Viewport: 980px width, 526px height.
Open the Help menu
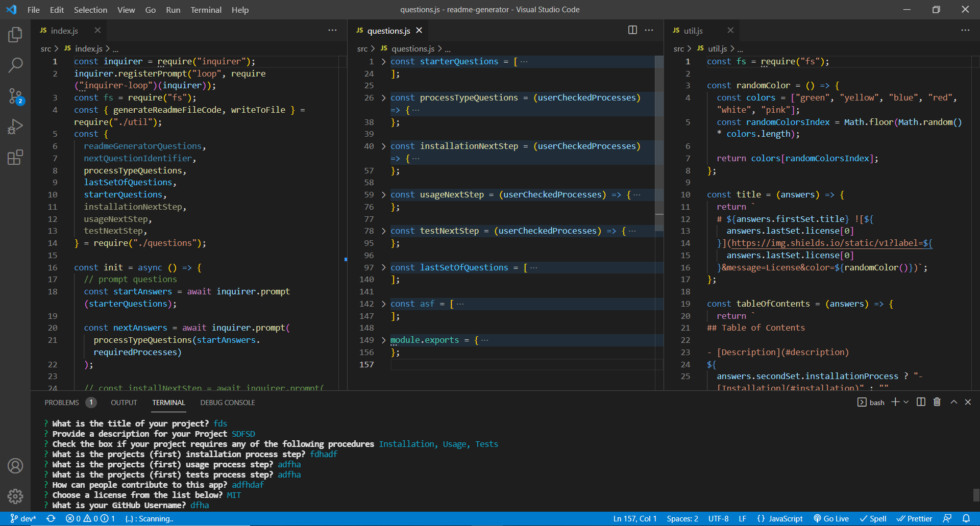(x=240, y=10)
